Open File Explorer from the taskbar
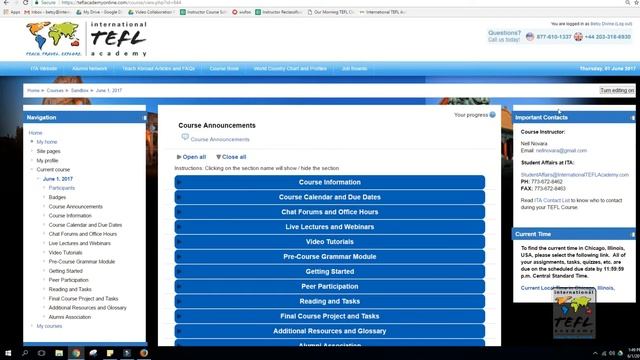 [59, 353]
